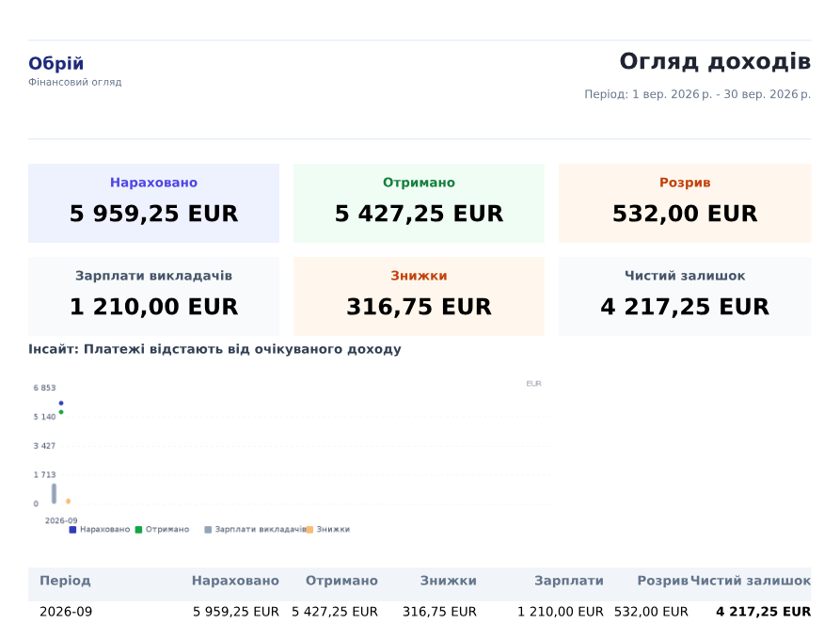This screenshot has width=840, height=639.
Task: Click the 3 427 y-axis label
Action: pyautogui.click(x=44, y=446)
